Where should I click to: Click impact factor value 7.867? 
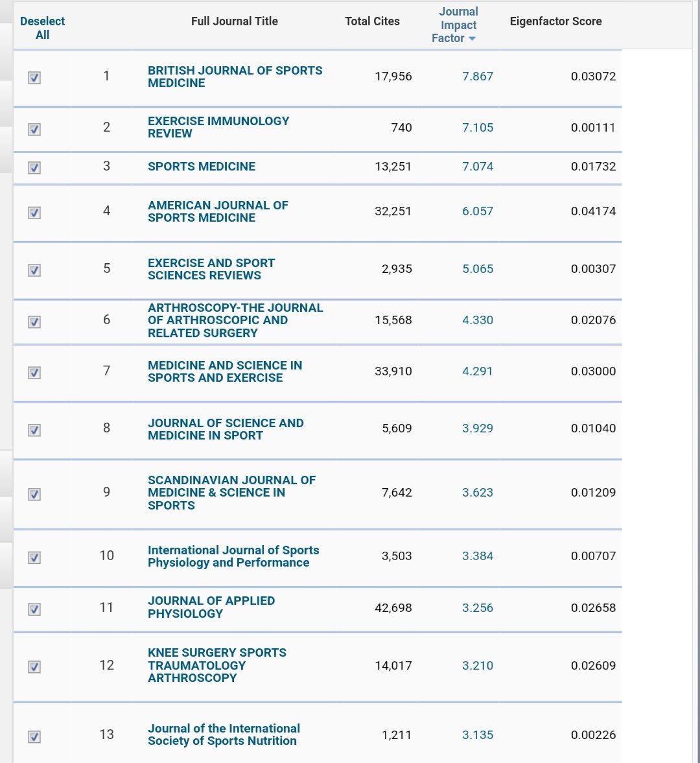click(478, 76)
